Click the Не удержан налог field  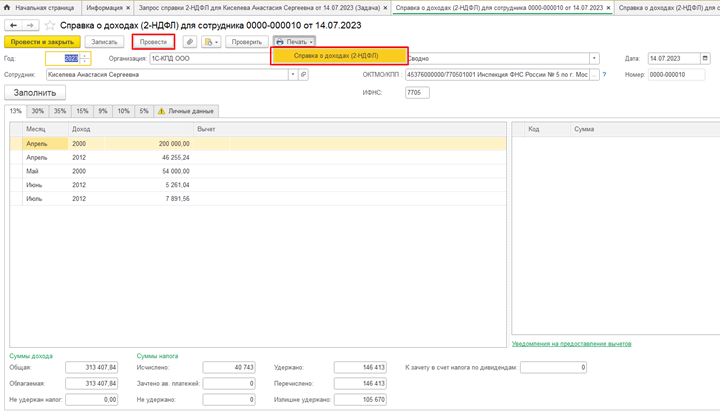click(91, 400)
